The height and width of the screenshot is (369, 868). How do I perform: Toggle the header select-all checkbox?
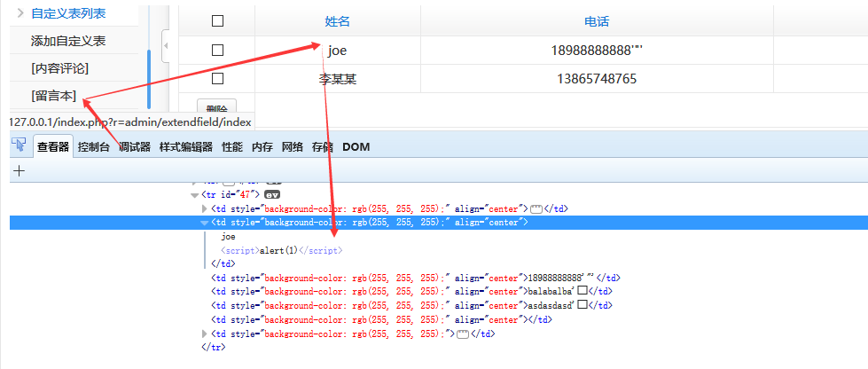point(217,21)
